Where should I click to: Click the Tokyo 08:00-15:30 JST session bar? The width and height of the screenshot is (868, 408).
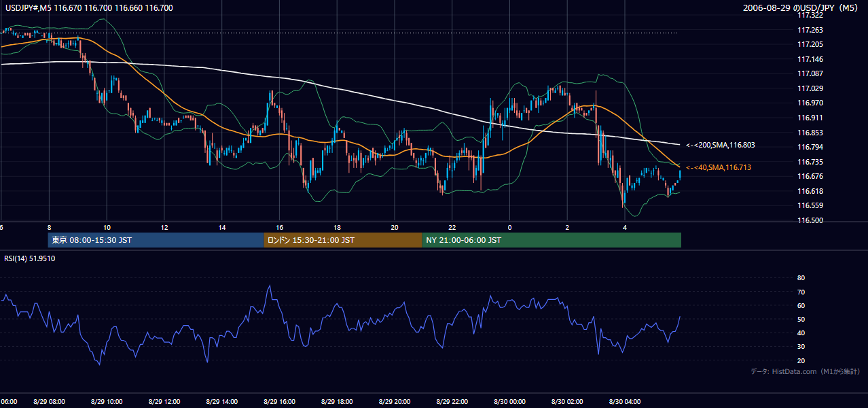click(156, 240)
